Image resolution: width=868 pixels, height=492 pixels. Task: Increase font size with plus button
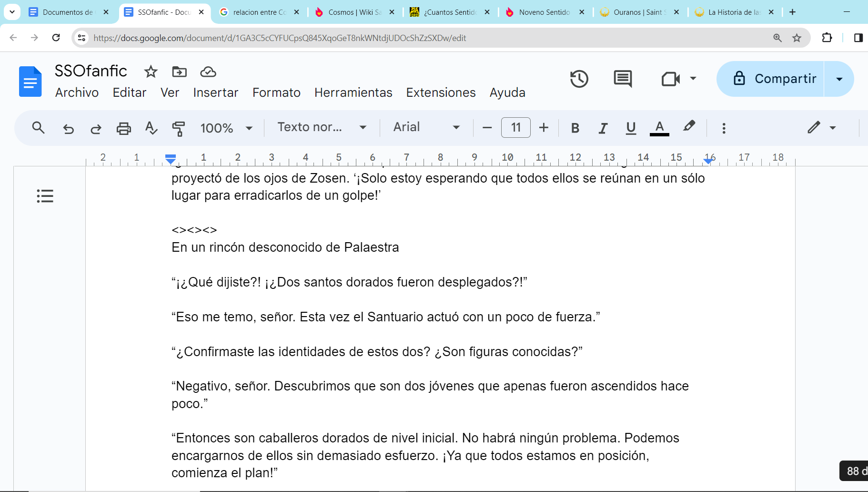pyautogui.click(x=544, y=128)
